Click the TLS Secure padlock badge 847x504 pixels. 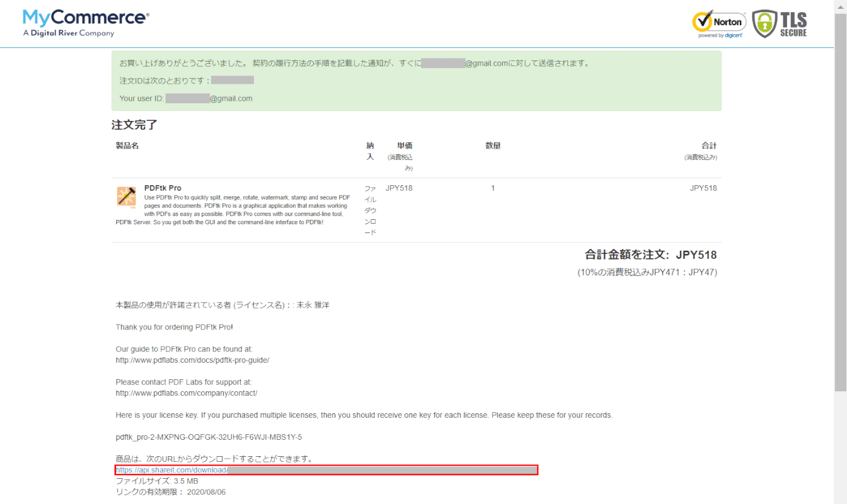click(x=780, y=24)
